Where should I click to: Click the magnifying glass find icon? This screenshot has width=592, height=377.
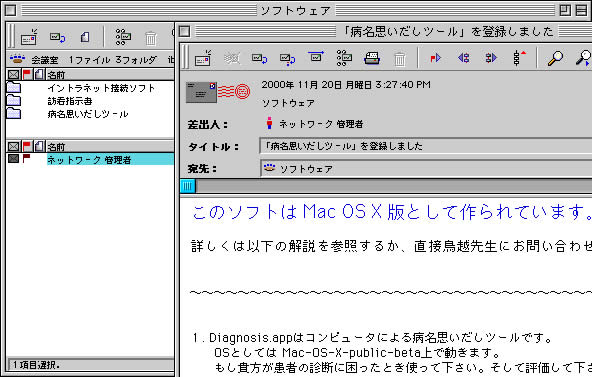tap(555, 58)
